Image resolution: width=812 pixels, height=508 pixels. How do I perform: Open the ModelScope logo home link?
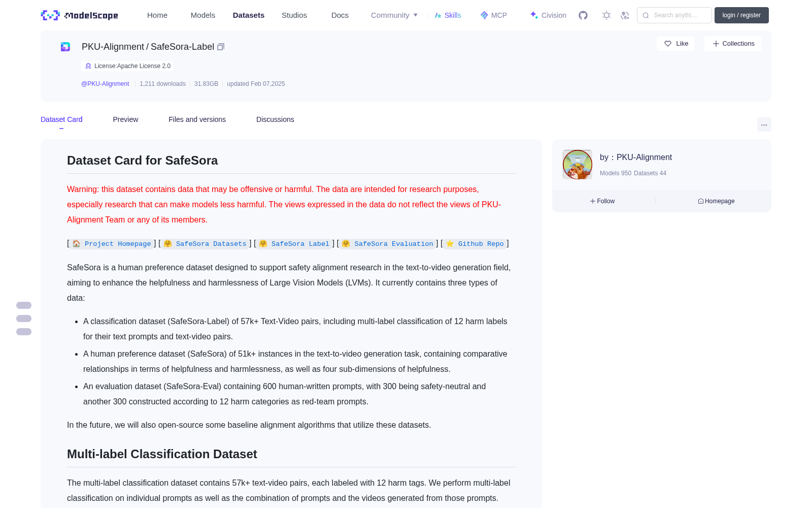tap(80, 15)
